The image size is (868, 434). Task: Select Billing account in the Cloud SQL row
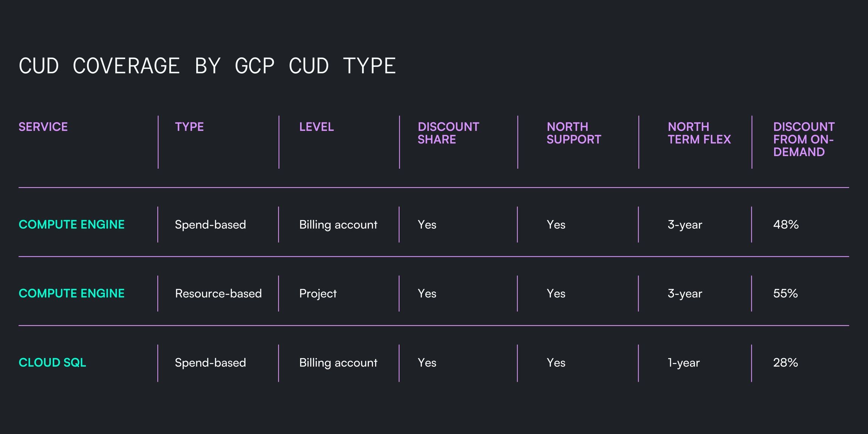[x=338, y=362]
